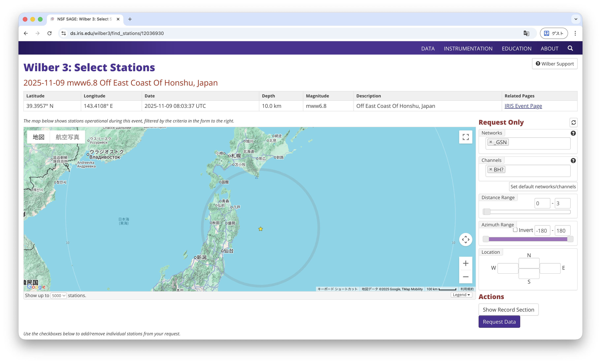Enable the Azimuth Range Invert checkbox
Screen dimensions: 601x364
pyautogui.click(x=515, y=230)
